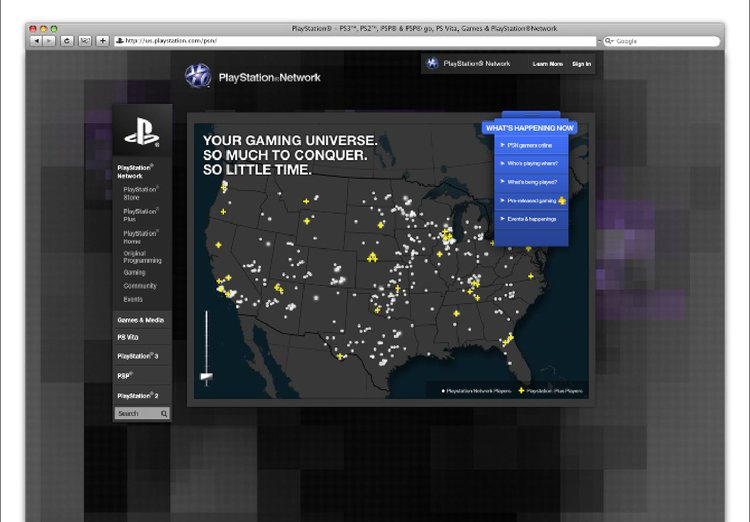Click the magnifier icon in the sidebar search
This screenshot has width=750, height=522.
(164, 413)
